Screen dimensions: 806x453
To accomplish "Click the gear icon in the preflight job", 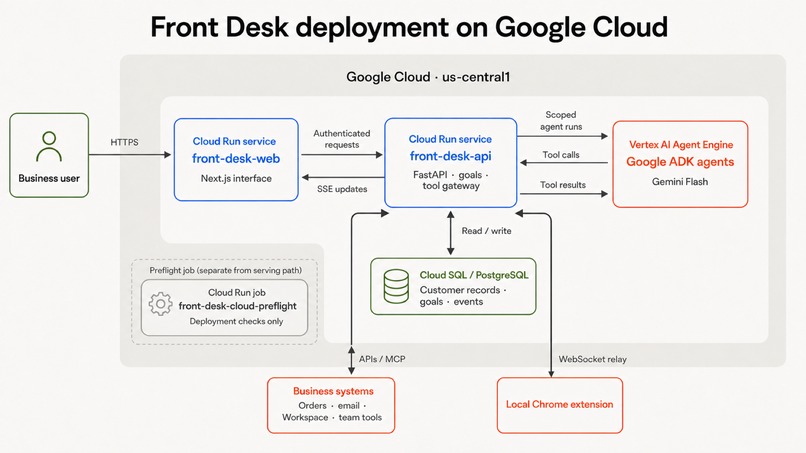I will (x=160, y=304).
